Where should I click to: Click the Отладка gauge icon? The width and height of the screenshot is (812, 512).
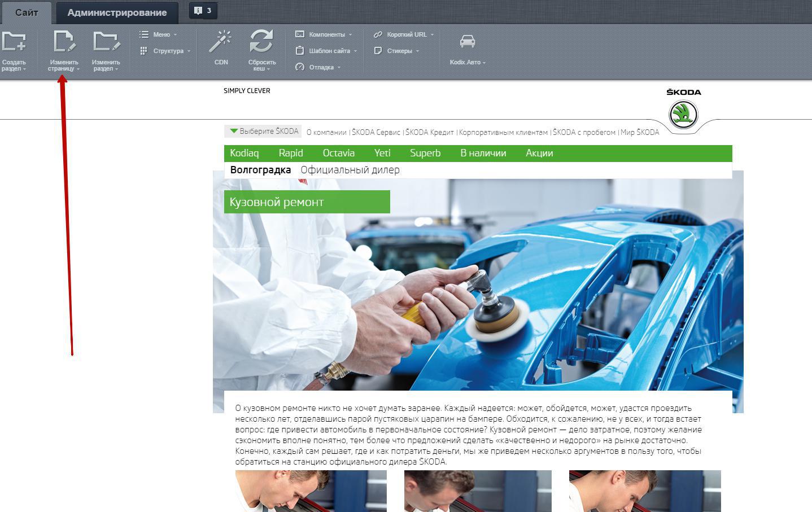[x=300, y=67]
